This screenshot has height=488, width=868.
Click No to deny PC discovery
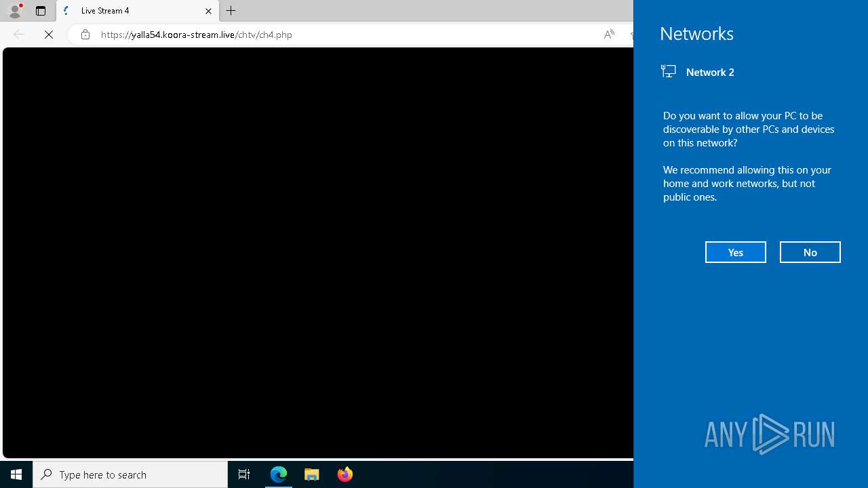pos(810,252)
